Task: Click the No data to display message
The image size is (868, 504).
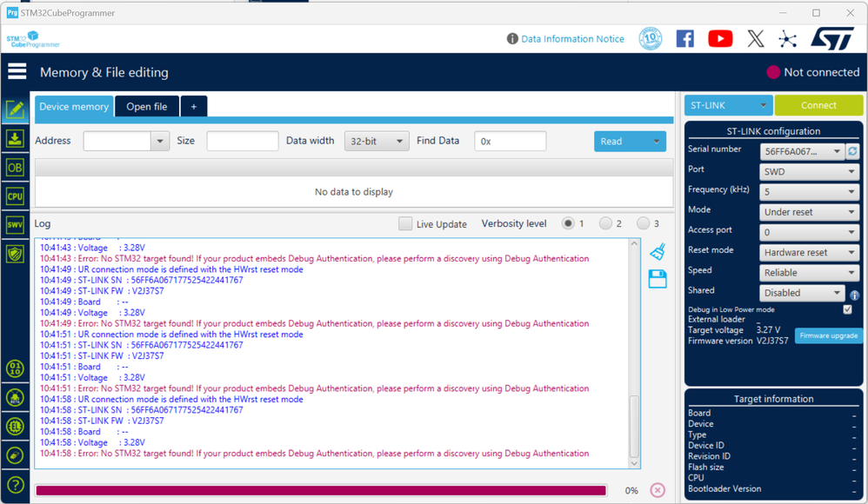Action: [x=354, y=191]
